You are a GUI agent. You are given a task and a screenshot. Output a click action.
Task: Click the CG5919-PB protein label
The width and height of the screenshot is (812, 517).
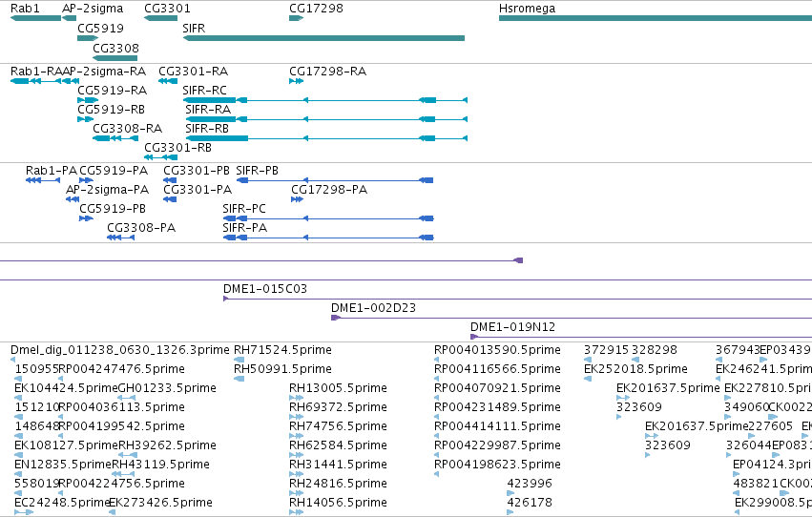113,209
